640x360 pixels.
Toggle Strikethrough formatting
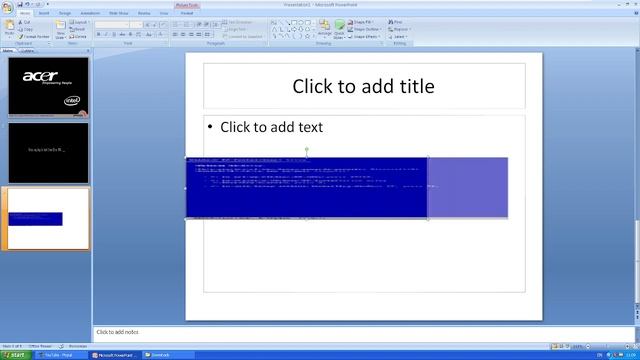tap(122, 35)
